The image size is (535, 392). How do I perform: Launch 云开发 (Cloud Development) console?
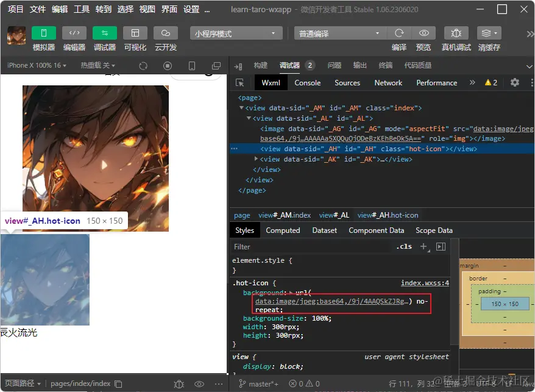click(x=165, y=33)
